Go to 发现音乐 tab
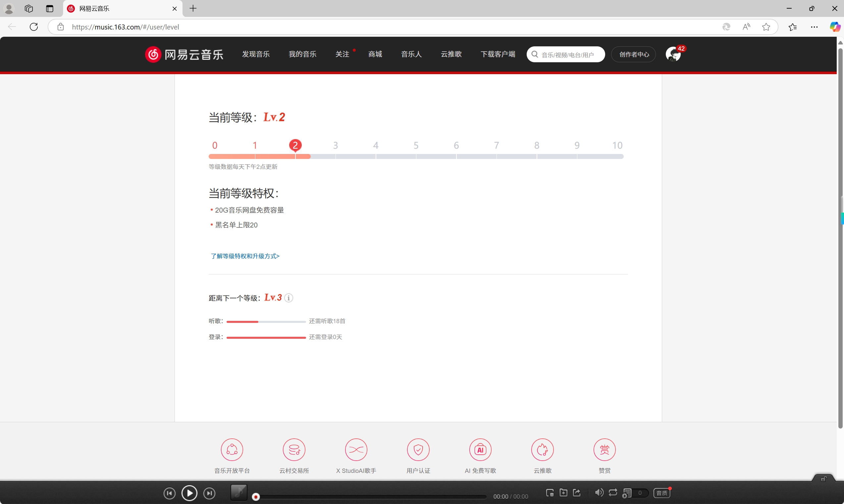 pyautogui.click(x=256, y=54)
